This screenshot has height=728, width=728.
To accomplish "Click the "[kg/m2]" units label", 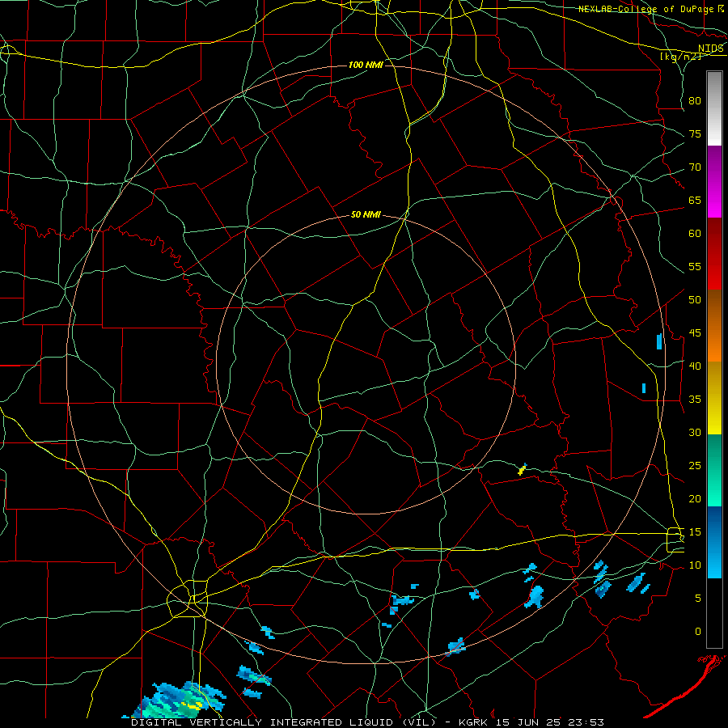I will [x=680, y=57].
